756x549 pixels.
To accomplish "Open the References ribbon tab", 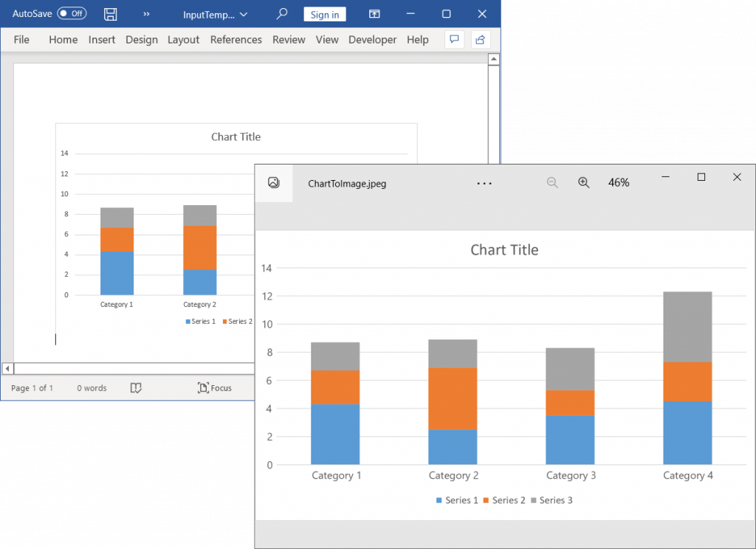I will pos(236,39).
